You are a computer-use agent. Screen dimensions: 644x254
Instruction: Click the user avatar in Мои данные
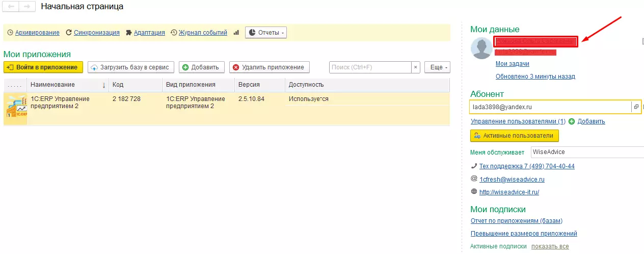(x=481, y=49)
